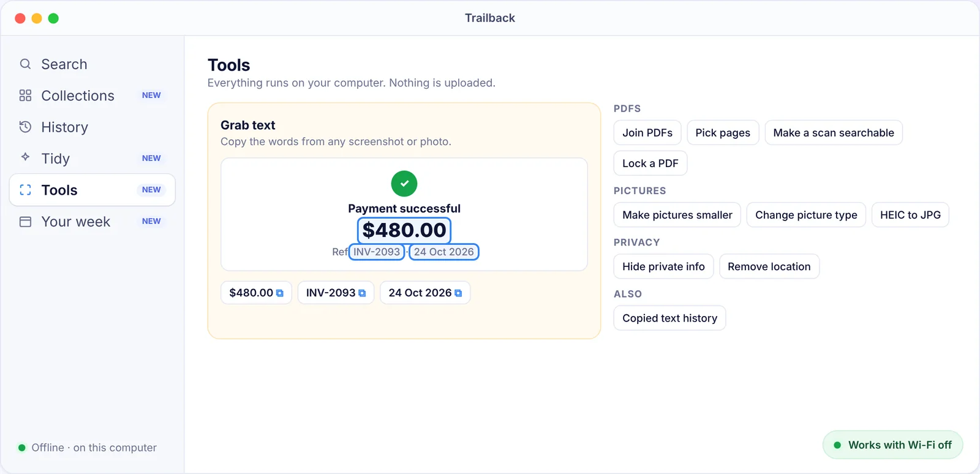Click the green payment success checkmark
The width and height of the screenshot is (980, 474).
pyautogui.click(x=404, y=183)
